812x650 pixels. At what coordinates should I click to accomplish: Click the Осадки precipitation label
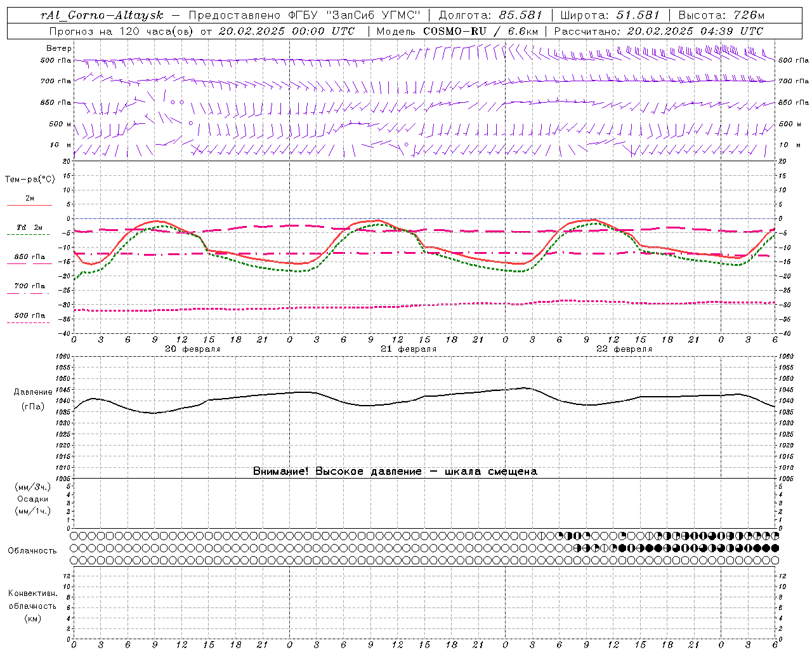coord(33,499)
